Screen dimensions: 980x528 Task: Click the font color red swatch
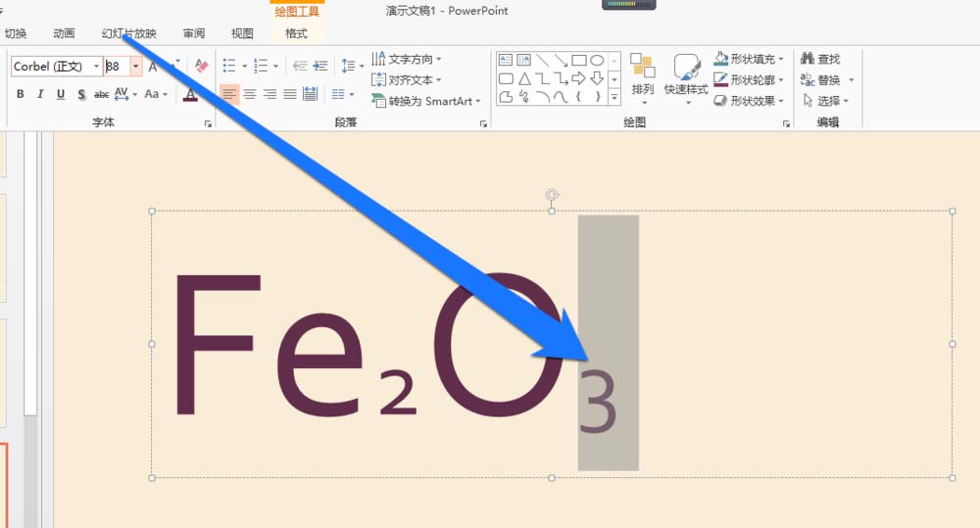(x=190, y=95)
